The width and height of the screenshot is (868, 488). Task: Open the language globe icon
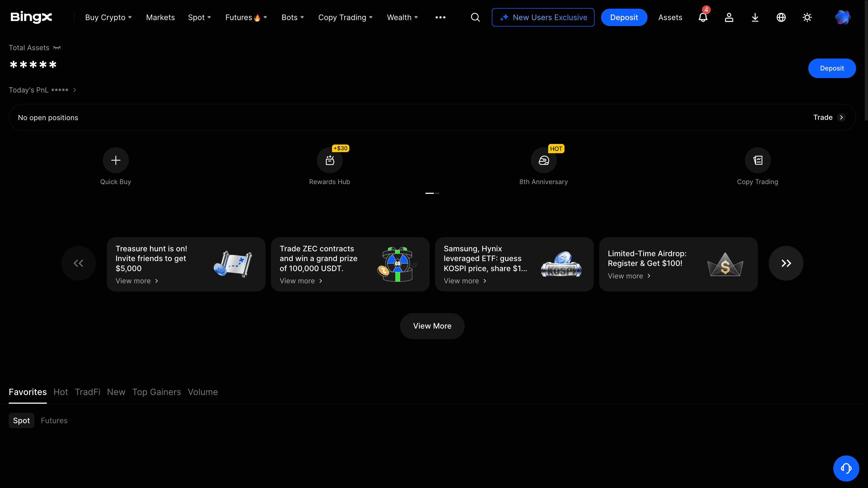[x=781, y=17]
